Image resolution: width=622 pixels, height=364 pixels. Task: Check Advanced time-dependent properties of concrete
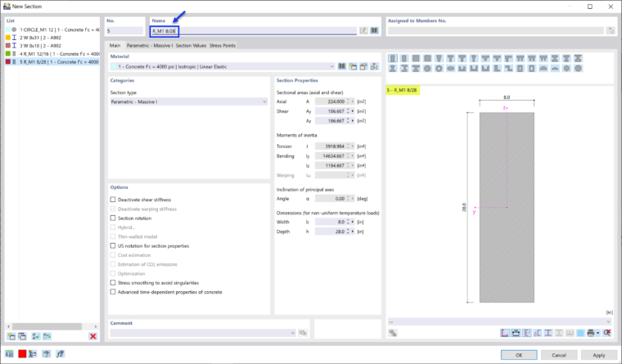point(113,292)
